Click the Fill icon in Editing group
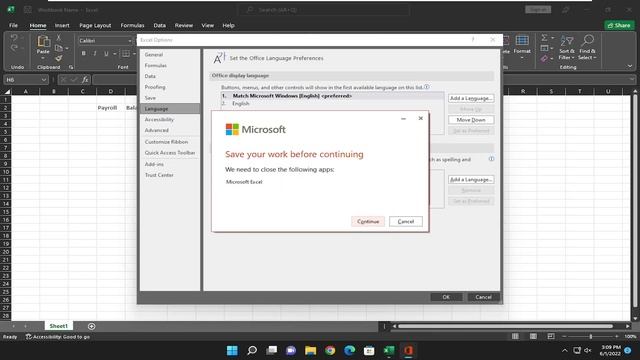This screenshot has width=640, height=360. point(544,48)
